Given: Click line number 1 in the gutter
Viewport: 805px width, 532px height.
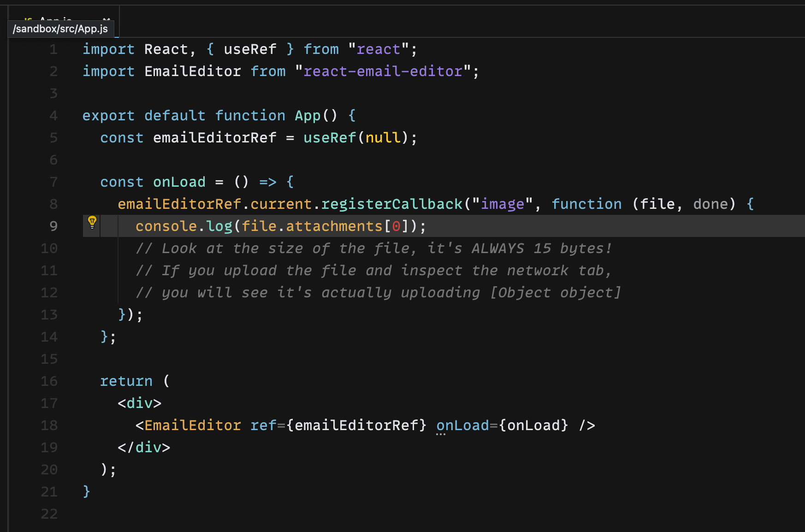Looking at the screenshot, I should point(53,49).
